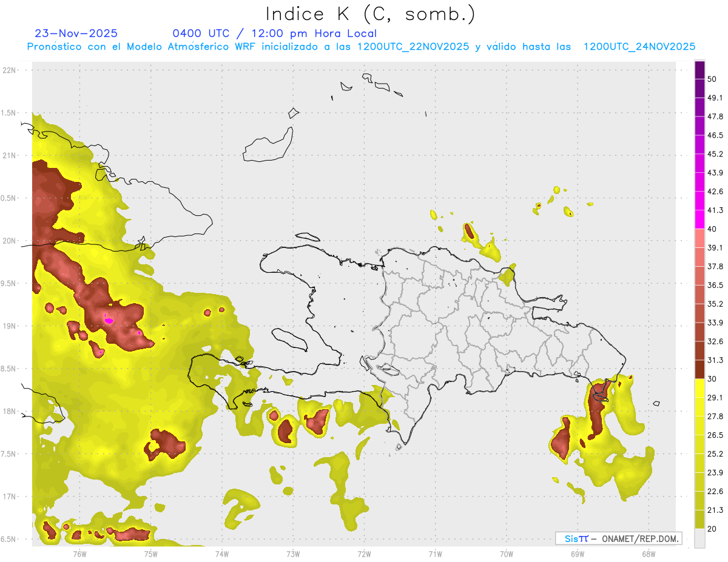Click the latitude axis label '22N'
This screenshot has width=728, height=562.
click(10, 70)
